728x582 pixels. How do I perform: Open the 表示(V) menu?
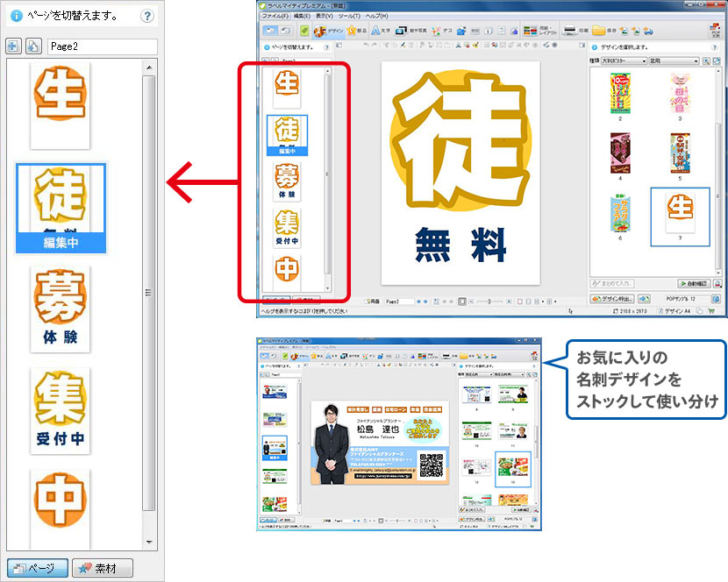324,16
